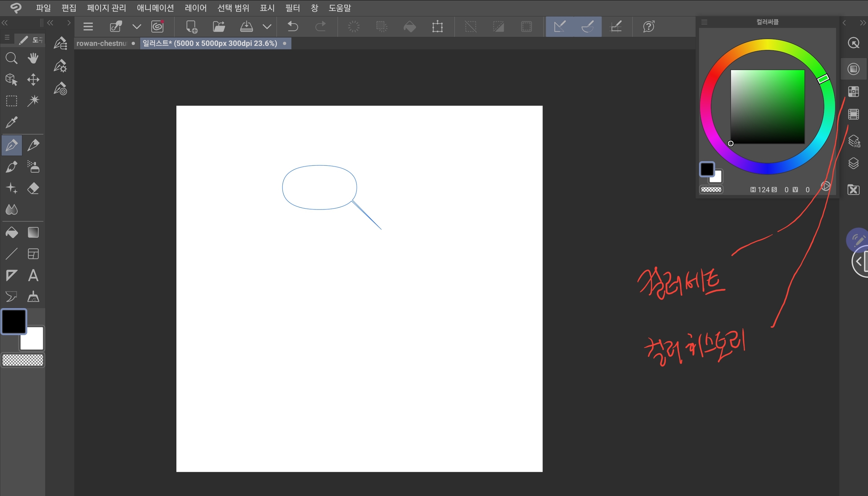The image size is (868, 496).
Task: Toggle snap to special ruler
Action: pos(588,26)
